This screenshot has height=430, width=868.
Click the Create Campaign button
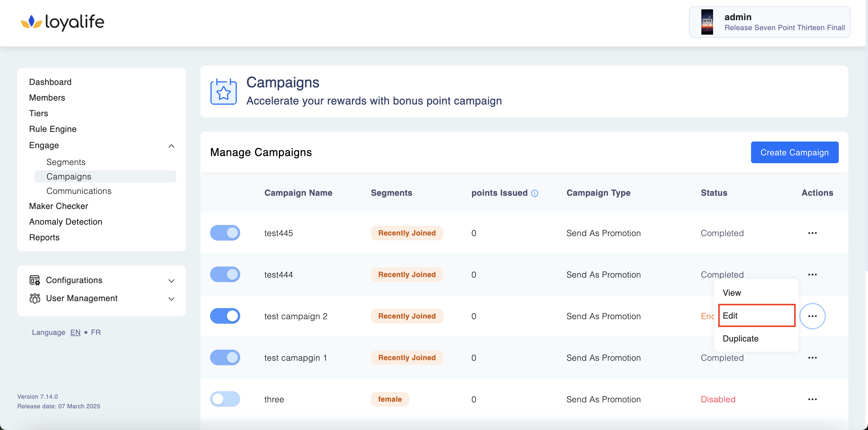click(x=794, y=153)
